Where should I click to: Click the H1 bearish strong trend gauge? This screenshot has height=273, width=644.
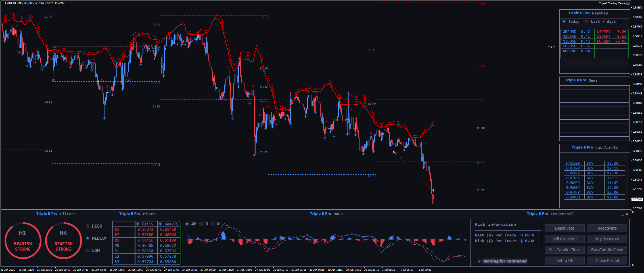click(x=23, y=241)
